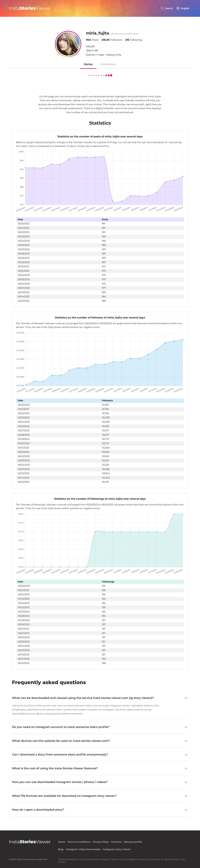The width and height of the screenshot is (200, 868).
Task: Click the copyright insta-stories-viewer.com text
Action: point(28,859)
